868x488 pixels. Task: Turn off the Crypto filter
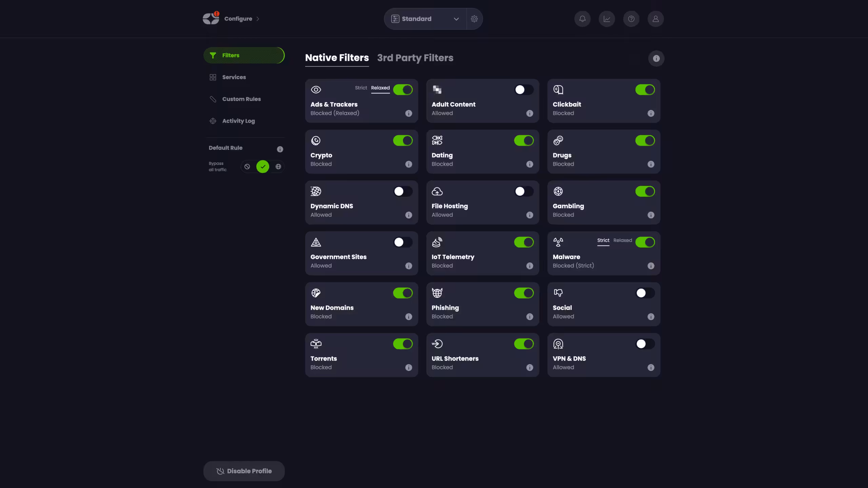[x=403, y=140]
